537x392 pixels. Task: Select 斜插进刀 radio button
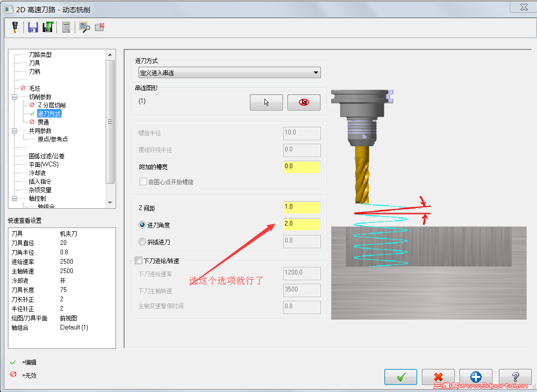click(x=142, y=242)
